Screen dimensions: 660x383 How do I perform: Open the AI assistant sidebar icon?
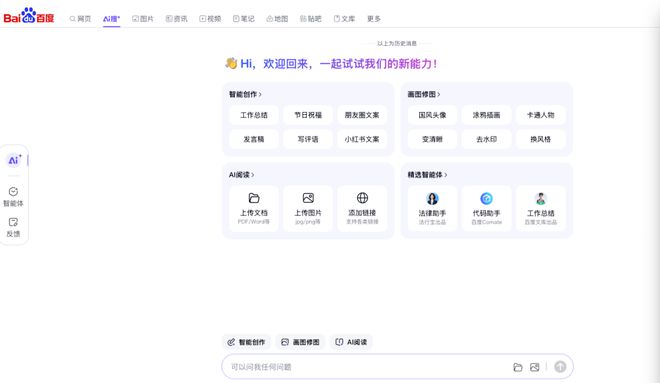(14, 160)
